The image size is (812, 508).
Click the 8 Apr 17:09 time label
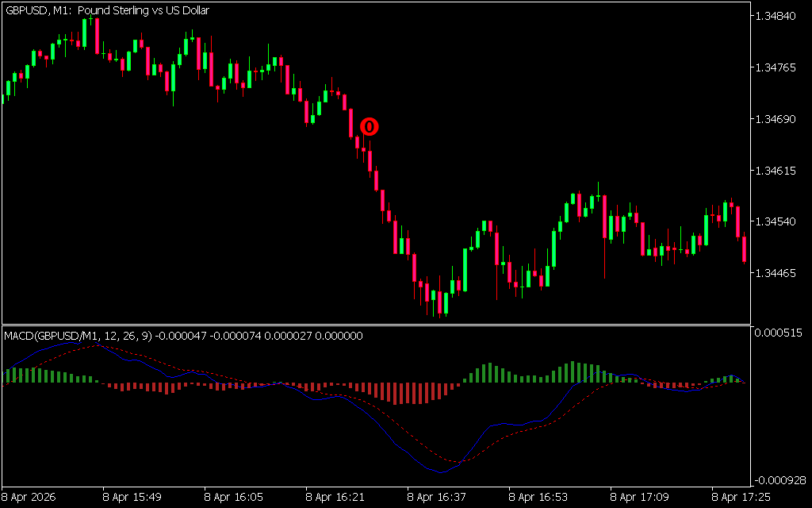click(x=639, y=498)
